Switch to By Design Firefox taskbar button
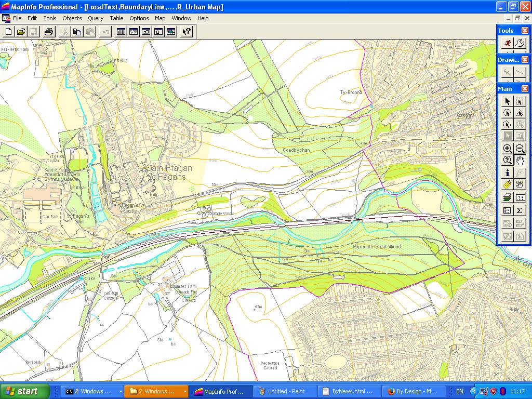 click(413, 392)
